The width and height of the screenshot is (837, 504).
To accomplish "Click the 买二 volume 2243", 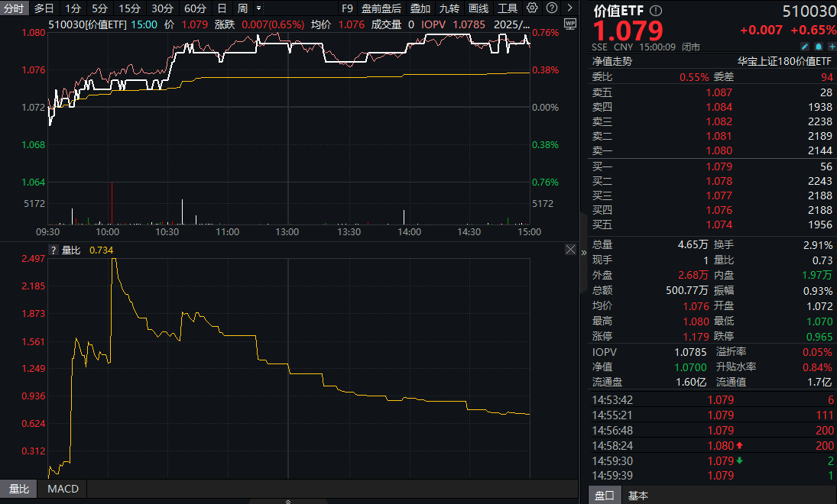I will click(820, 181).
